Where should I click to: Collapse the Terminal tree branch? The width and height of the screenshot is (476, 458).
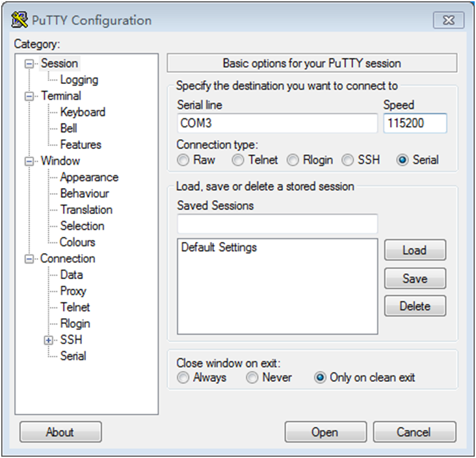[x=29, y=96]
